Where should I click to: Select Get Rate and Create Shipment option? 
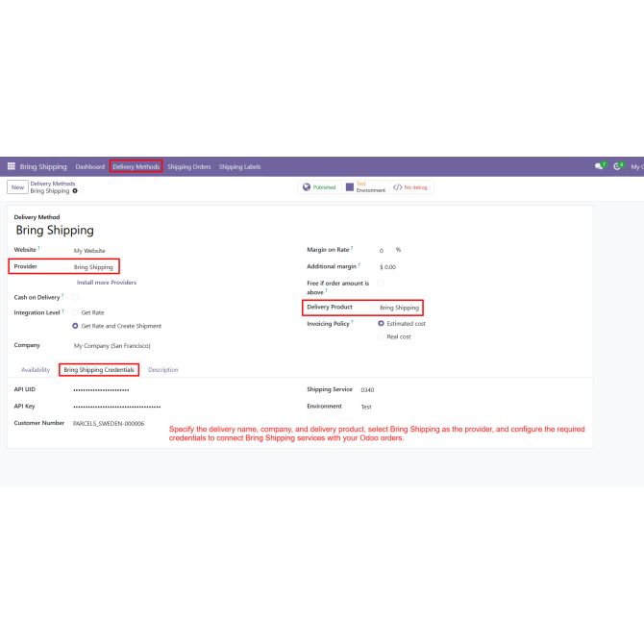pyautogui.click(x=75, y=326)
